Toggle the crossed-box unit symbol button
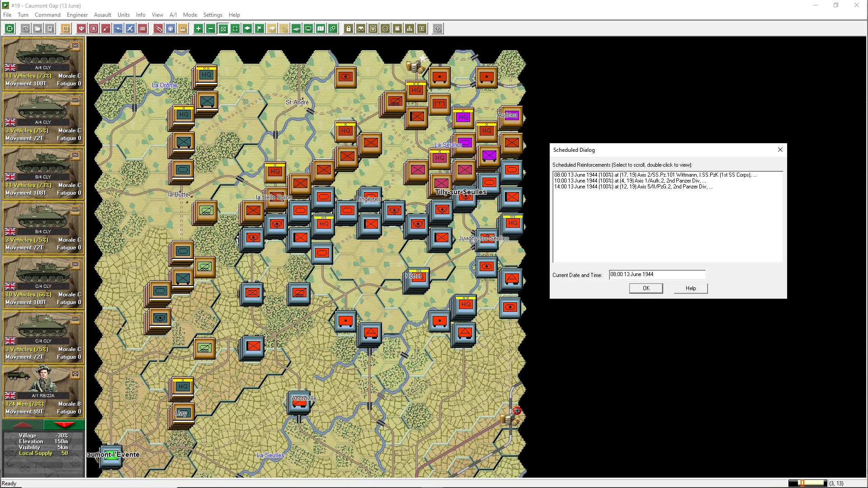This screenshot has height=488, width=868. (x=223, y=28)
